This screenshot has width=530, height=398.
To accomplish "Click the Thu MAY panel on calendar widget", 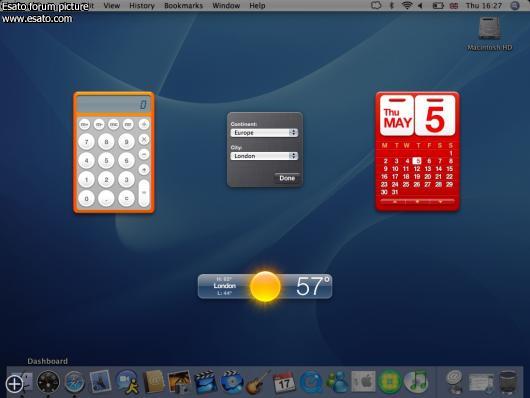I will click(397, 116).
